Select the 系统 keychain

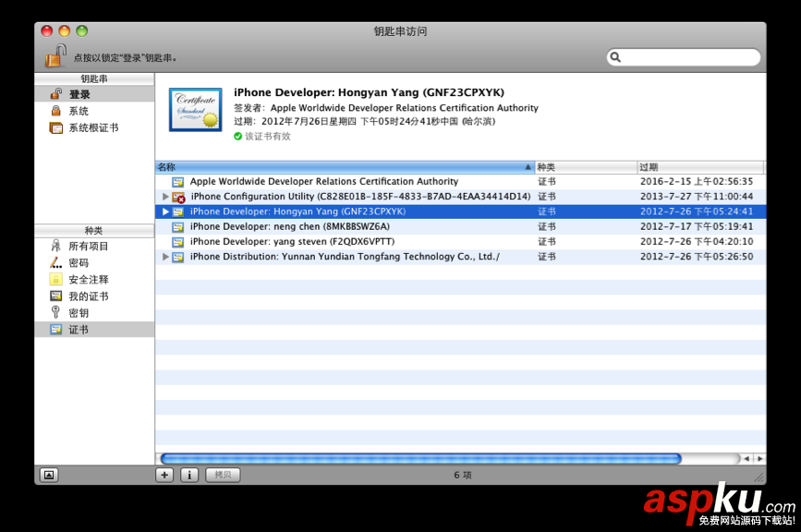click(x=94, y=111)
